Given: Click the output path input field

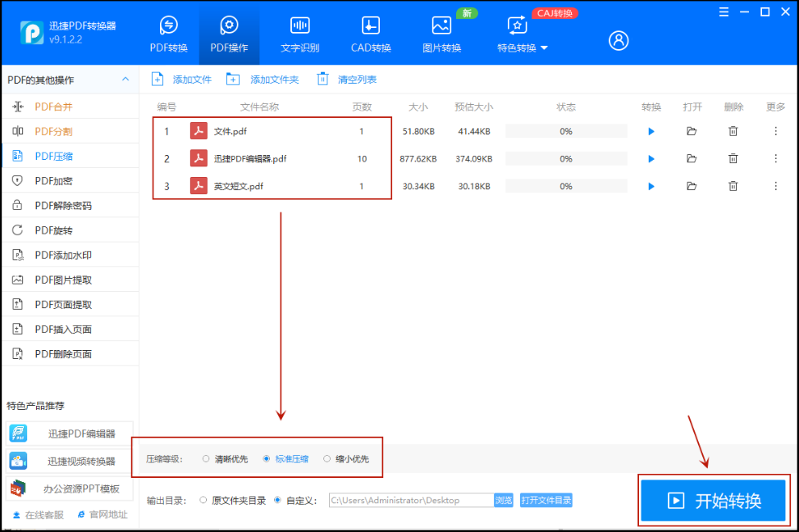Looking at the screenshot, I should click(411, 500).
